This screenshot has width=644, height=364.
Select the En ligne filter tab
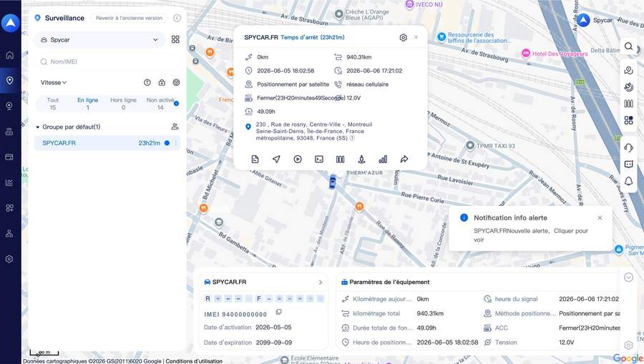coord(87,104)
